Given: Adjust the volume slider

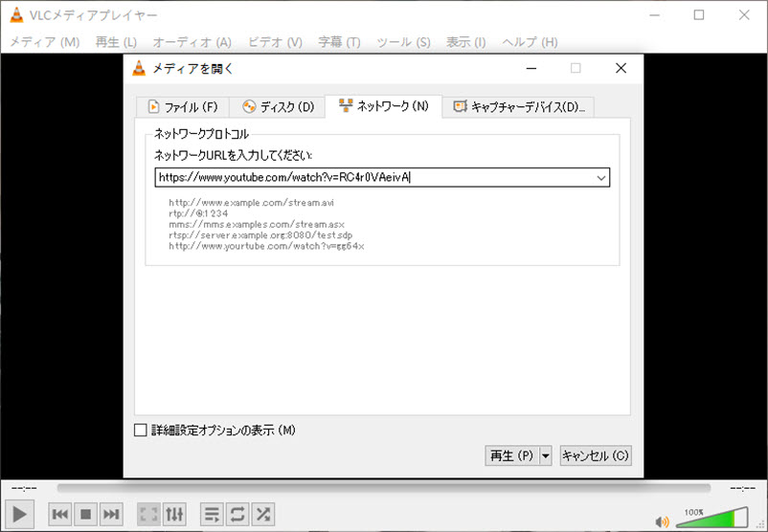Looking at the screenshot, I should tap(712, 518).
